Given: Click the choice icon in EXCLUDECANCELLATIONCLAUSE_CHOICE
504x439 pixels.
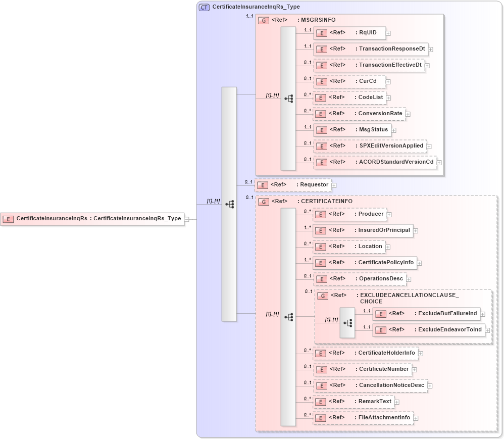Looking at the screenshot, I should point(348,322).
